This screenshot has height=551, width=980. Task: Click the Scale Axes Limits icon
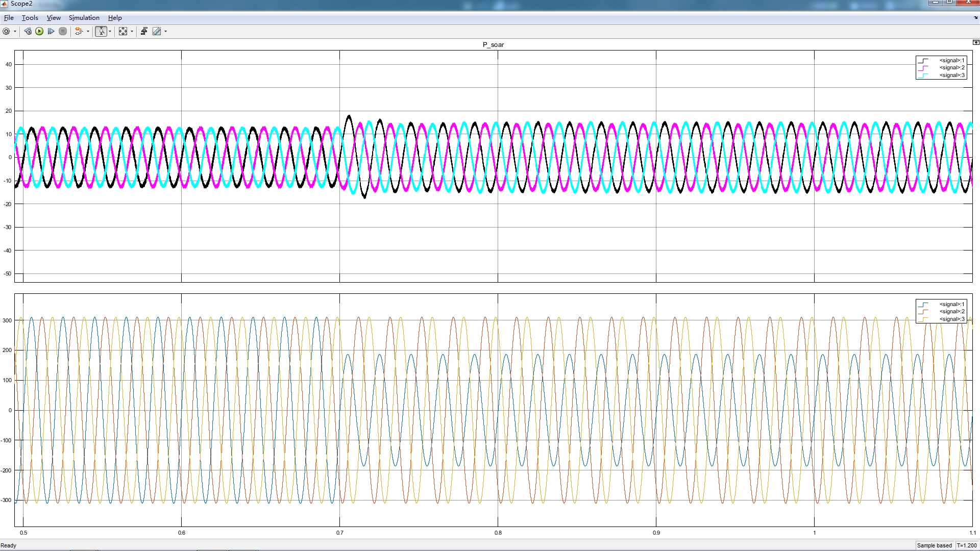(123, 32)
